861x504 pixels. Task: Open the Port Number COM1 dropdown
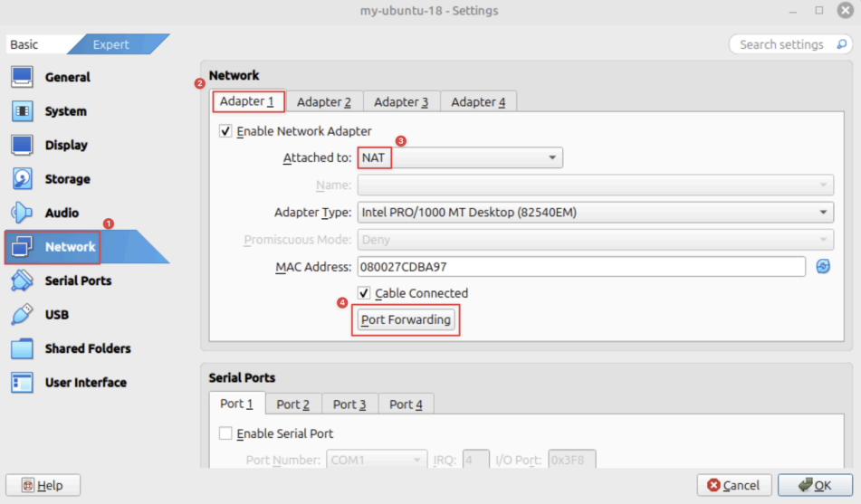pos(377,460)
